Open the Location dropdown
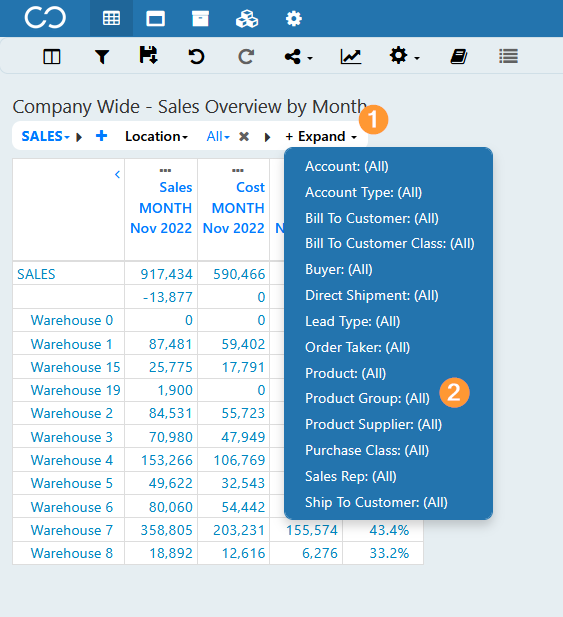The width and height of the screenshot is (563, 617). click(x=156, y=137)
